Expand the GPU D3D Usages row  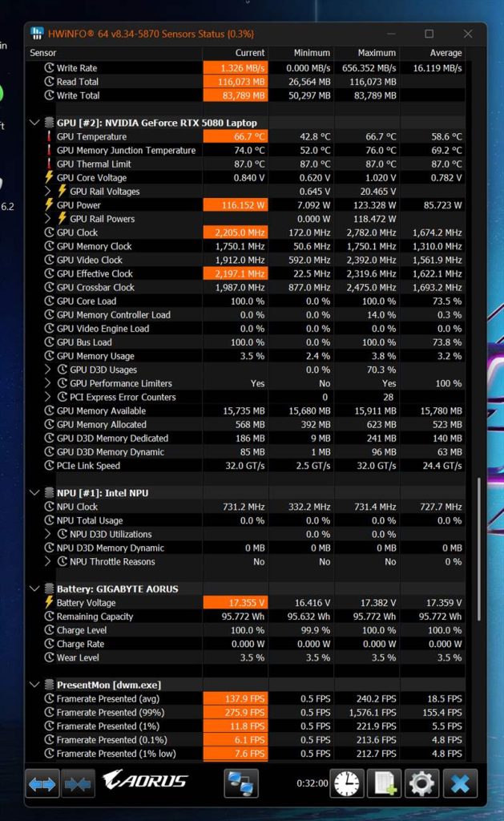(x=48, y=370)
